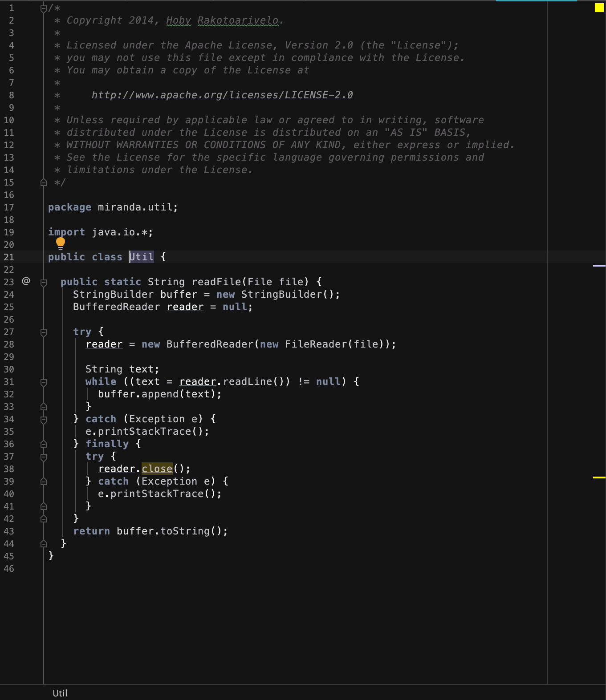
Task: Click 'buffer.append(text);' statement
Action: point(159,394)
